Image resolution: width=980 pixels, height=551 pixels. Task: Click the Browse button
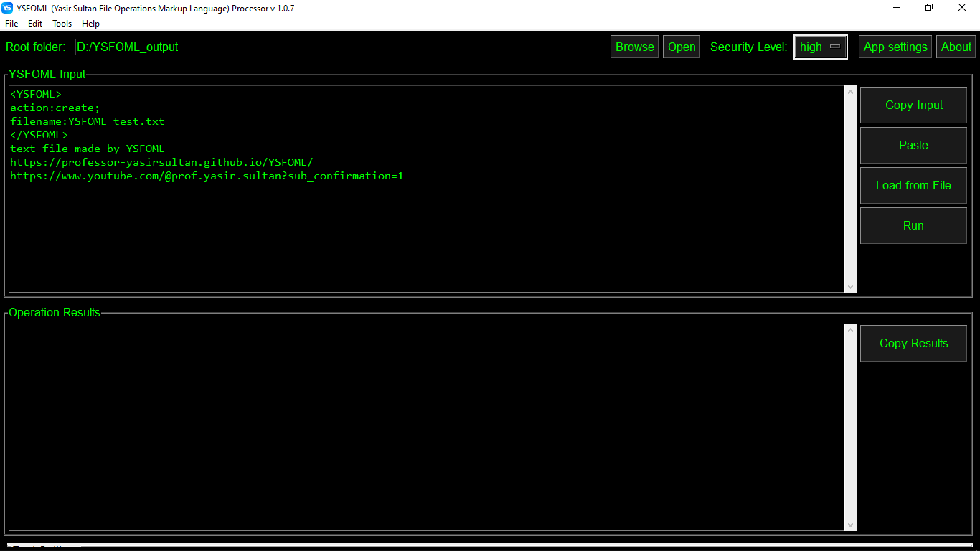click(x=635, y=47)
